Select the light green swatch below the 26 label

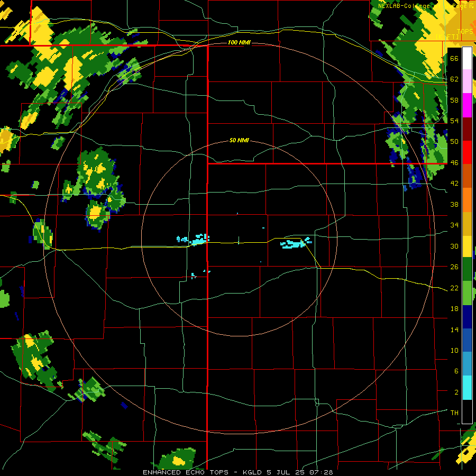pos(467,293)
